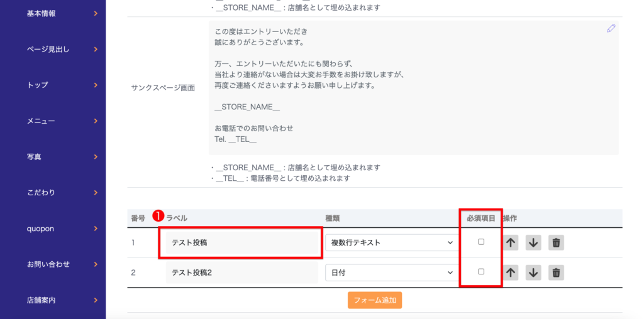Expand the お問い合わせ sidebar chevron

click(96, 264)
